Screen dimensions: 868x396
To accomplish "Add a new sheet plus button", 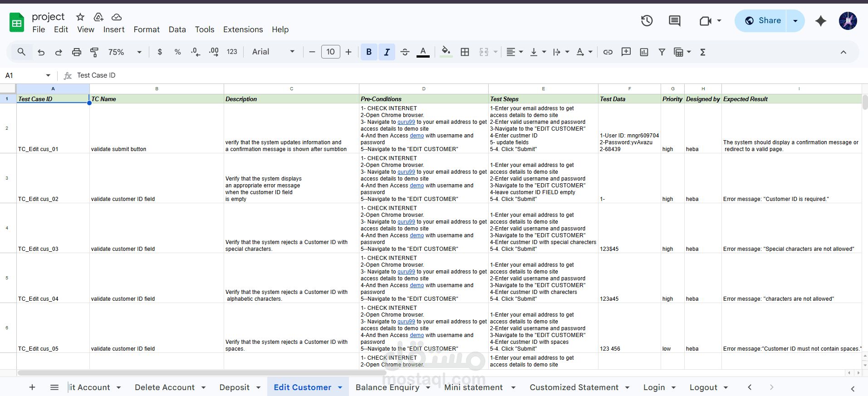I will pyautogui.click(x=32, y=387).
